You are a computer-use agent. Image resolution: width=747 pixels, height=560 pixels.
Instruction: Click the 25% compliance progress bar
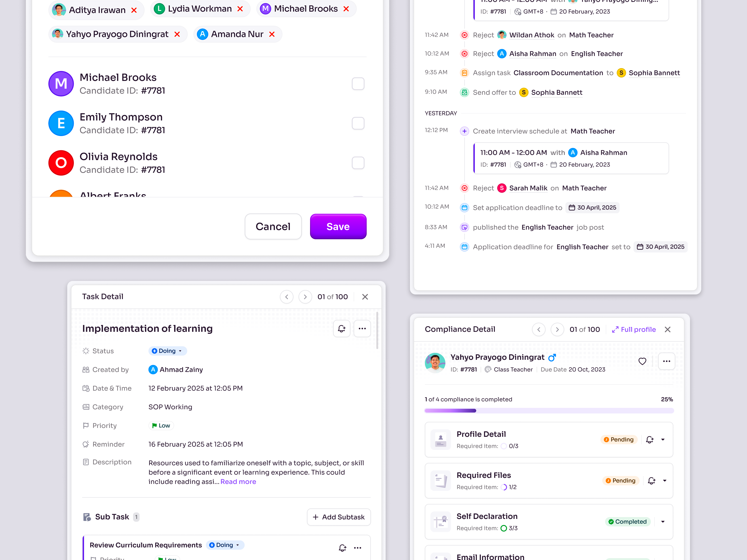548,410
